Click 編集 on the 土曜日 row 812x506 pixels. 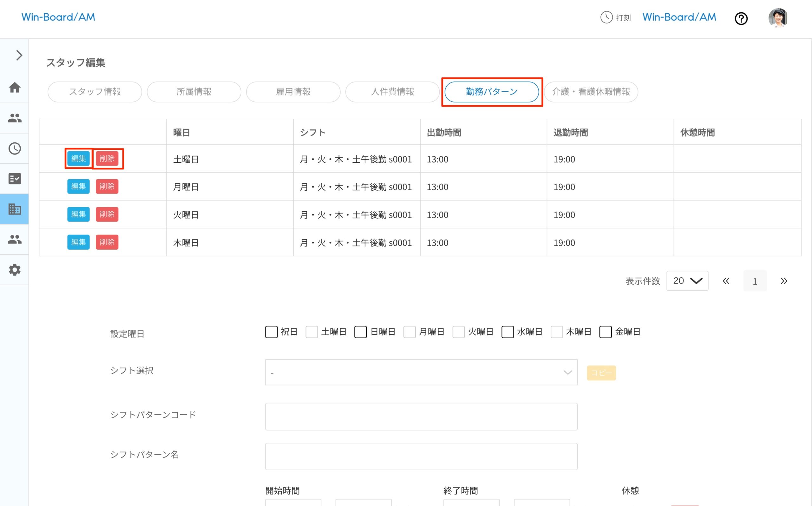pos(78,159)
